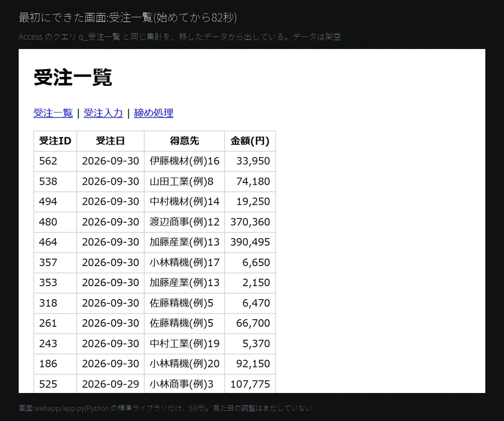The width and height of the screenshot is (504, 421).
Task: Click amount 19,250
Action: click(250, 202)
